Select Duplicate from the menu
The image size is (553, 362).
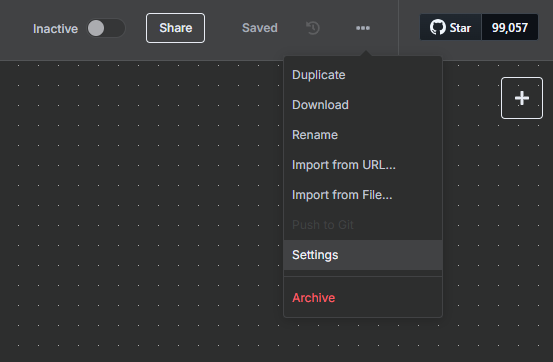click(363, 75)
